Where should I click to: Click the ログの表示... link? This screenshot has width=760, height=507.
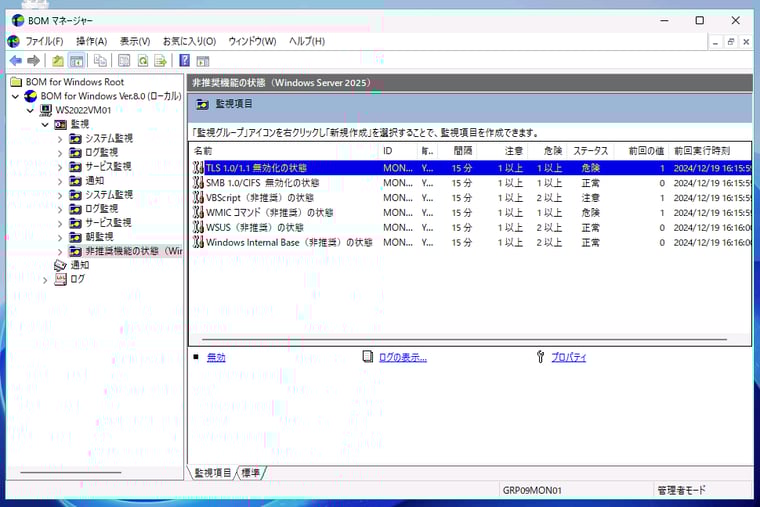click(402, 357)
